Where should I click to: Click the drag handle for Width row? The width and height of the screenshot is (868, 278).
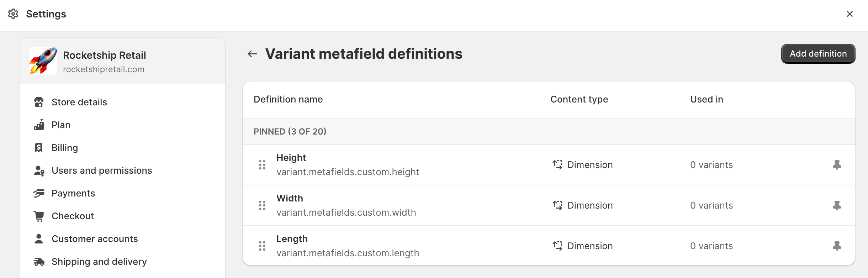click(262, 205)
